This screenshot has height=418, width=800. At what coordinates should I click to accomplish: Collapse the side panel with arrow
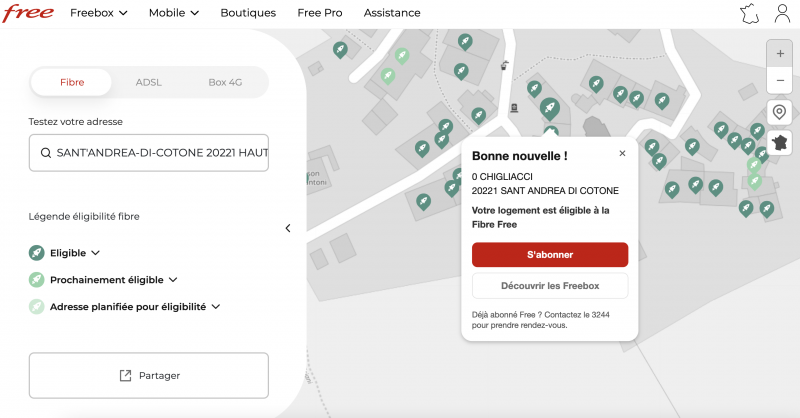(288, 228)
